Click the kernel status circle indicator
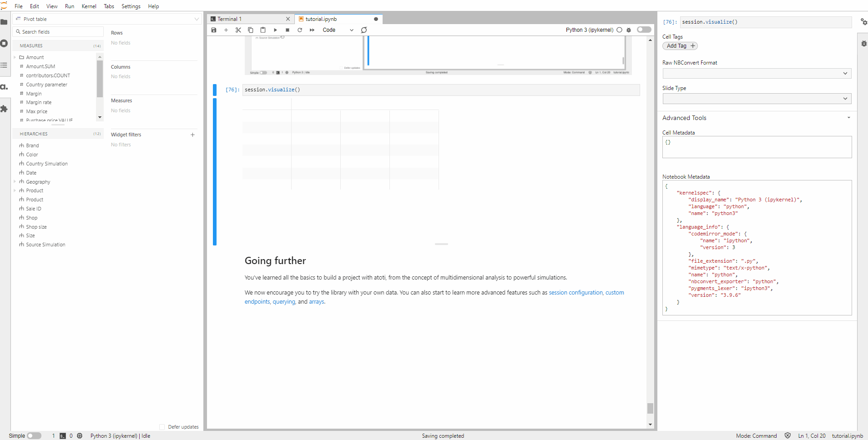Image resolution: width=868 pixels, height=440 pixels. (x=619, y=30)
